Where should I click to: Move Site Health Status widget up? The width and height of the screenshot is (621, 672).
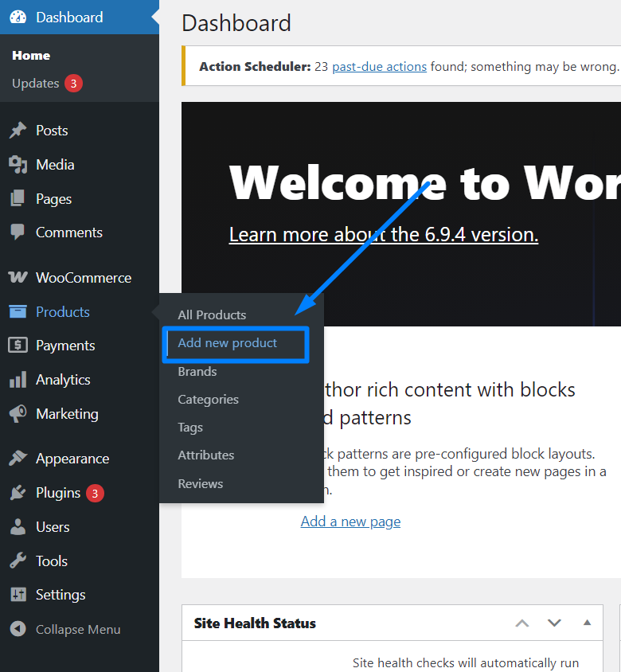point(522,623)
